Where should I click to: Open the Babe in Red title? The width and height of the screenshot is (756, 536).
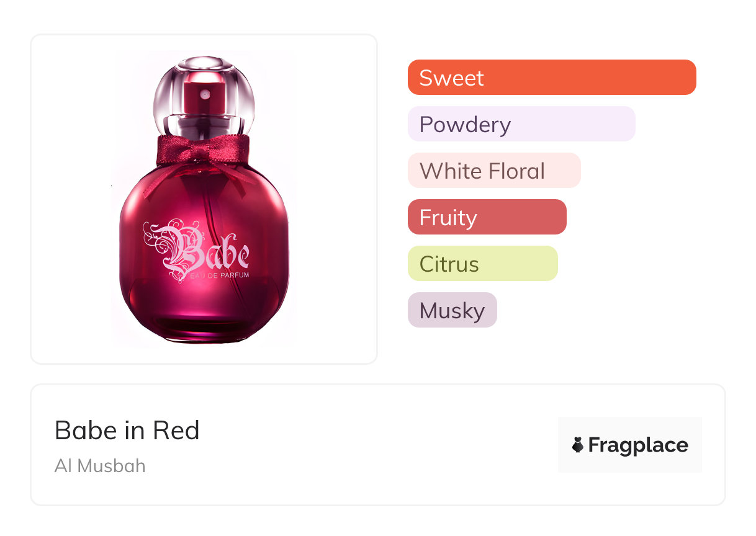[127, 430]
